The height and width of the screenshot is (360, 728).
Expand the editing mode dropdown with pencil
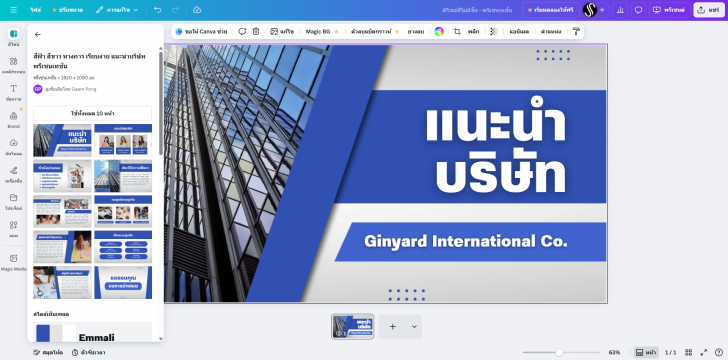tap(117, 10)
